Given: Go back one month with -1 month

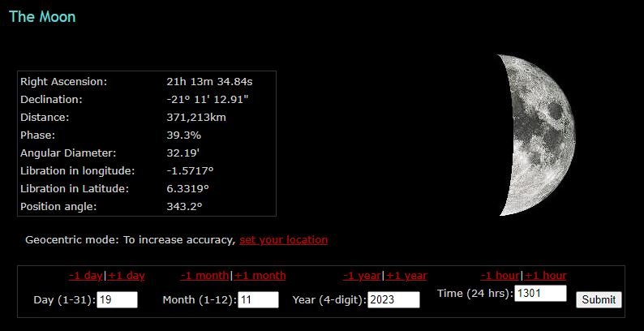Looking at the screenshot, I should pyautogui.click(x=205, y=276).
